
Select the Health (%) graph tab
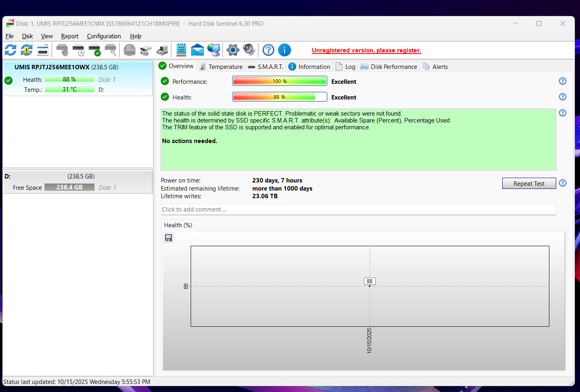(178, 225)
